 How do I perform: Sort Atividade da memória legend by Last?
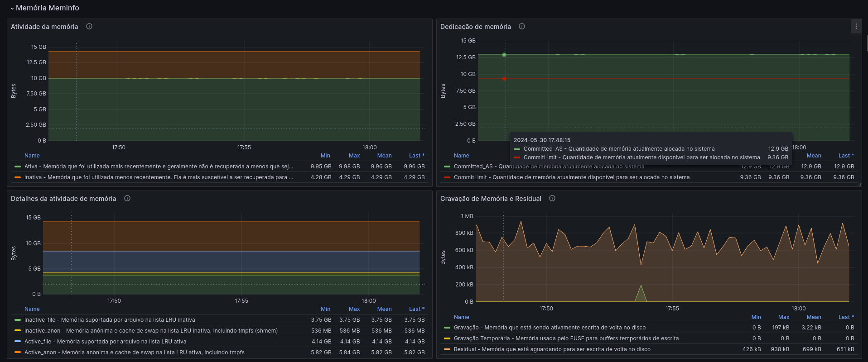[x=416, y=156]
